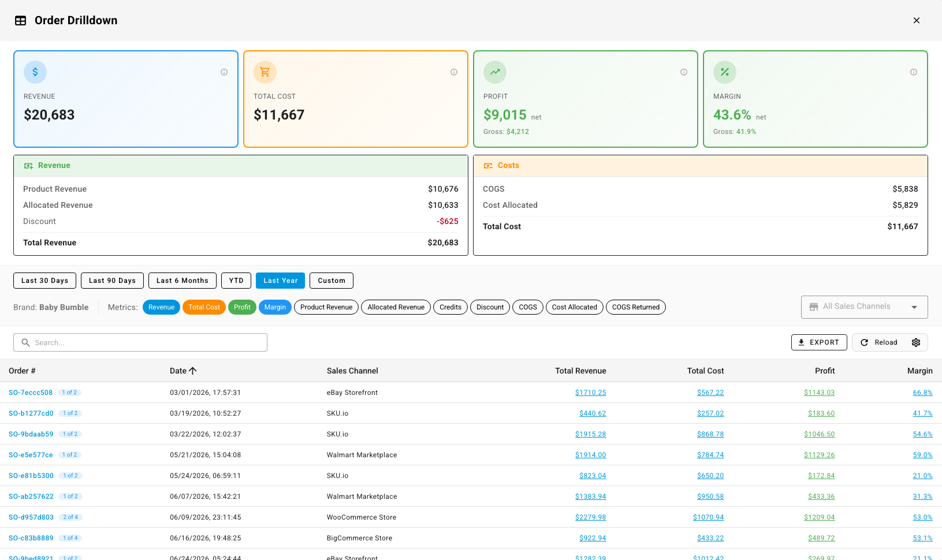The width and height of the screenshot is (942, 560).
Task: Click the EXPORT button
Action: click(x=819, y=342)
